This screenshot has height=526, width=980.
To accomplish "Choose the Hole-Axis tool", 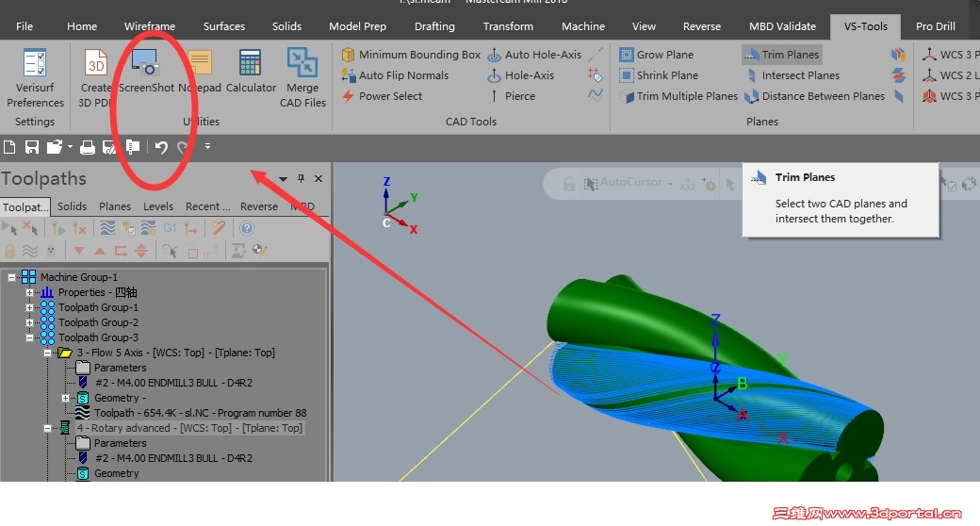I will (520, 75).
